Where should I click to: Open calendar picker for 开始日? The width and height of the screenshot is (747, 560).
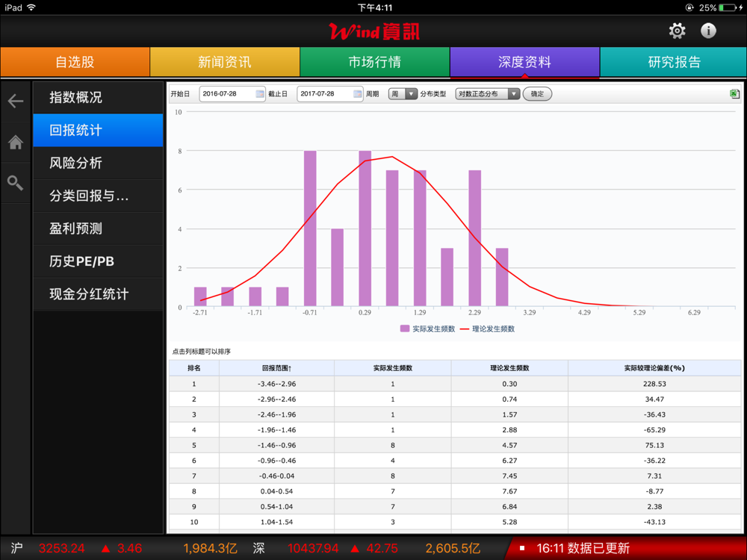260,94
